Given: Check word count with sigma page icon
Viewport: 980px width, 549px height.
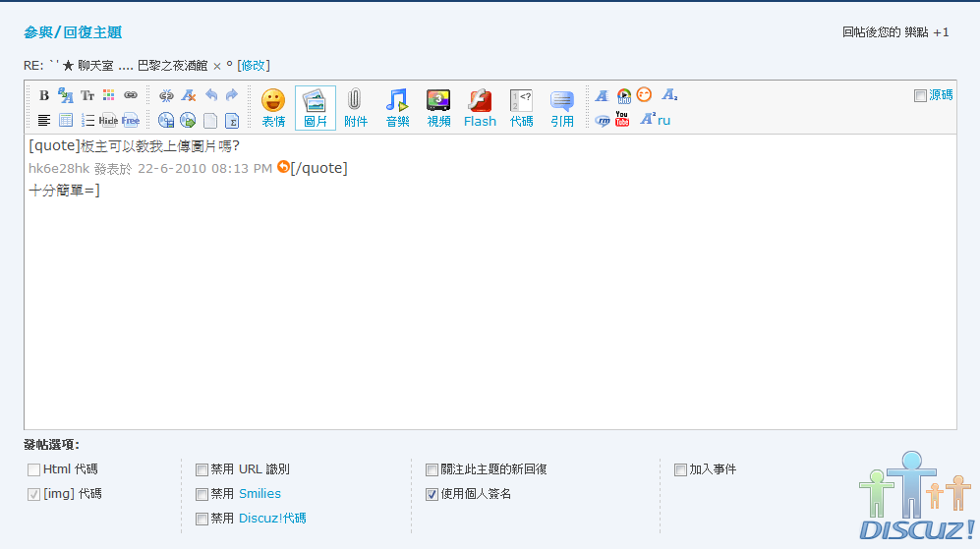Looking at the screenshot, I should point(232,120).
